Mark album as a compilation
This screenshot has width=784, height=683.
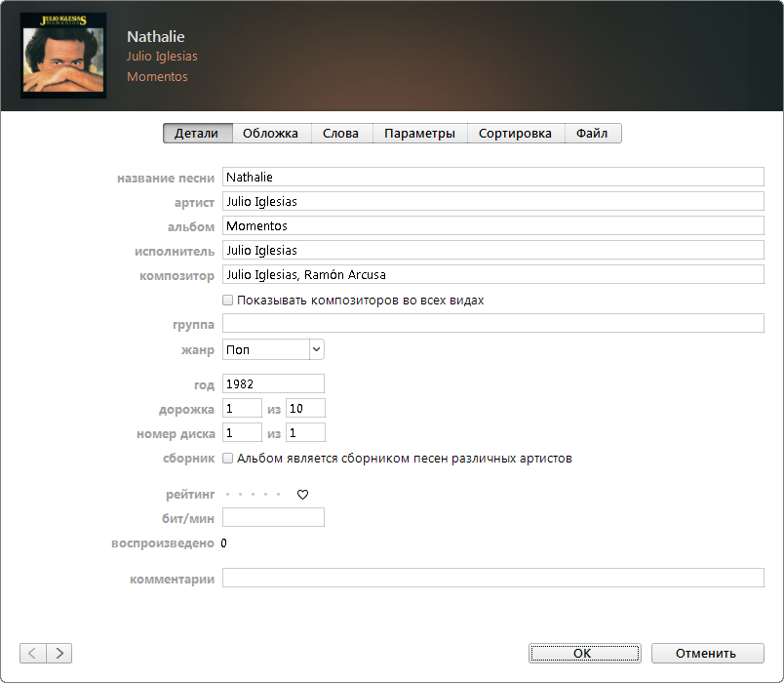228,458
